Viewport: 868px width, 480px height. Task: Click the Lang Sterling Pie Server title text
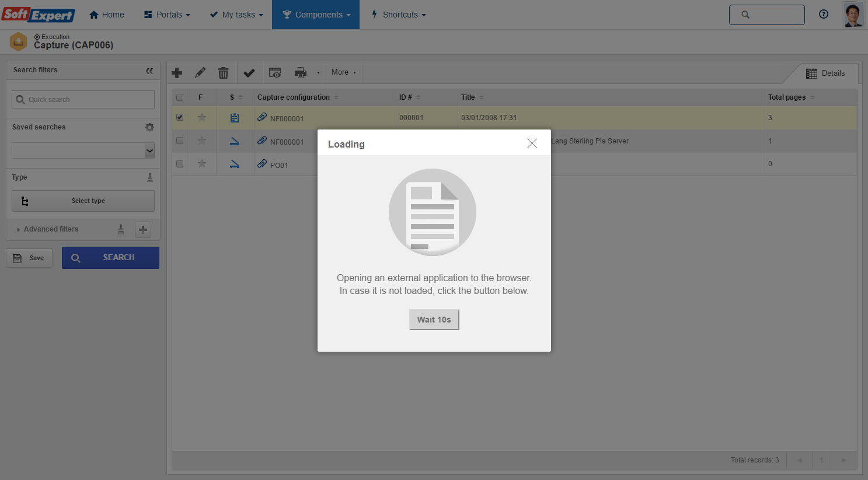point(590,141)
